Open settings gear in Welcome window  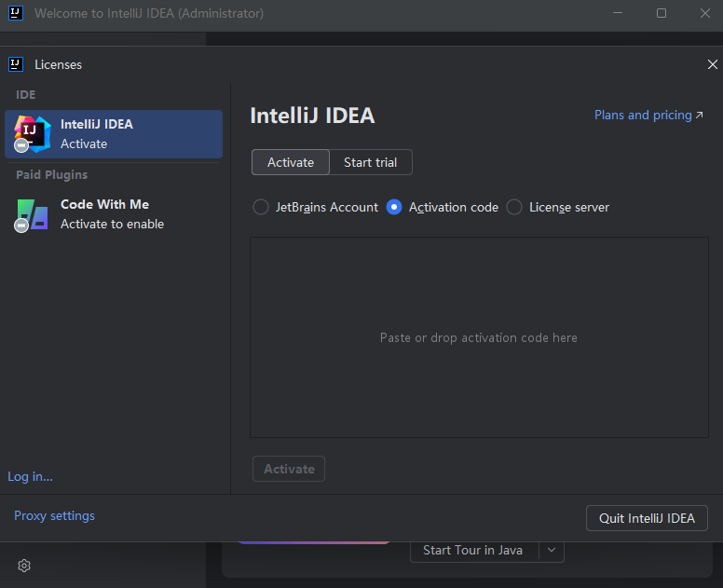[24, 566]
